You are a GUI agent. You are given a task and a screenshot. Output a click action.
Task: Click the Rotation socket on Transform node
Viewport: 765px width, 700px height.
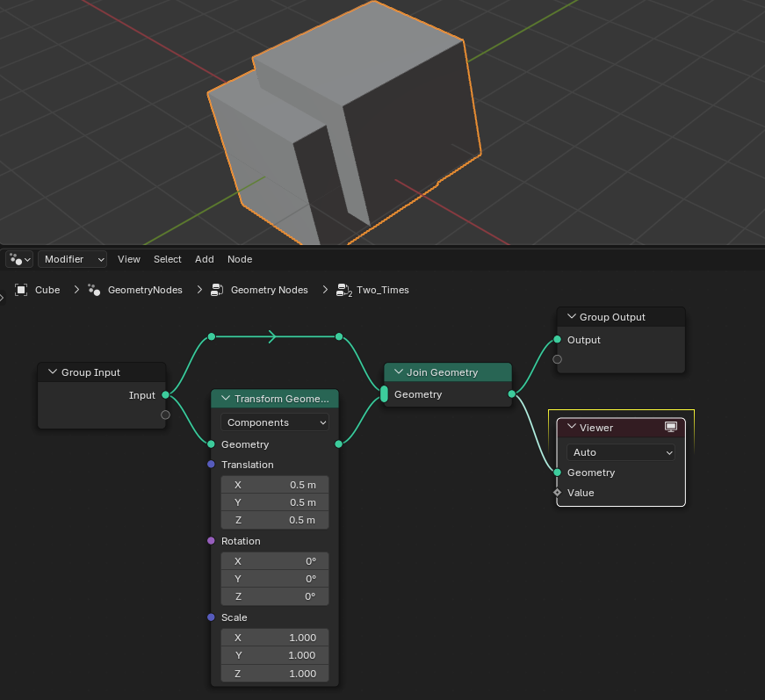(x=211, y=540)
